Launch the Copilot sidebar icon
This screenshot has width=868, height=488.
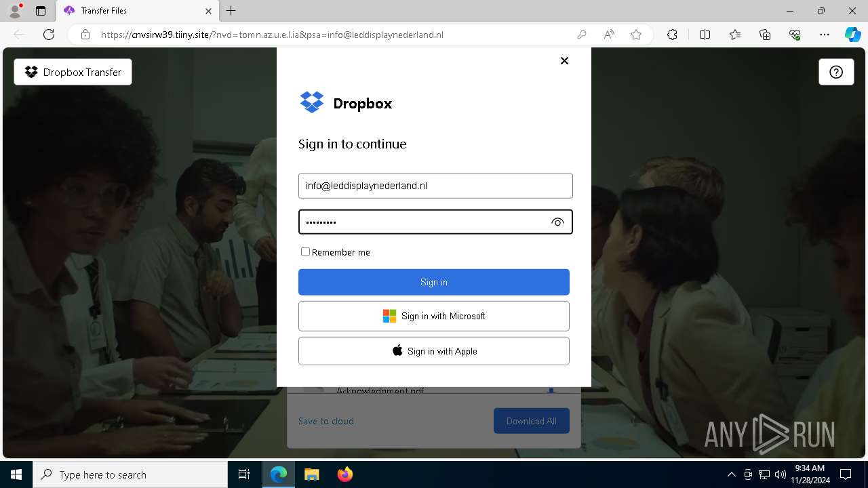point(852,35)
